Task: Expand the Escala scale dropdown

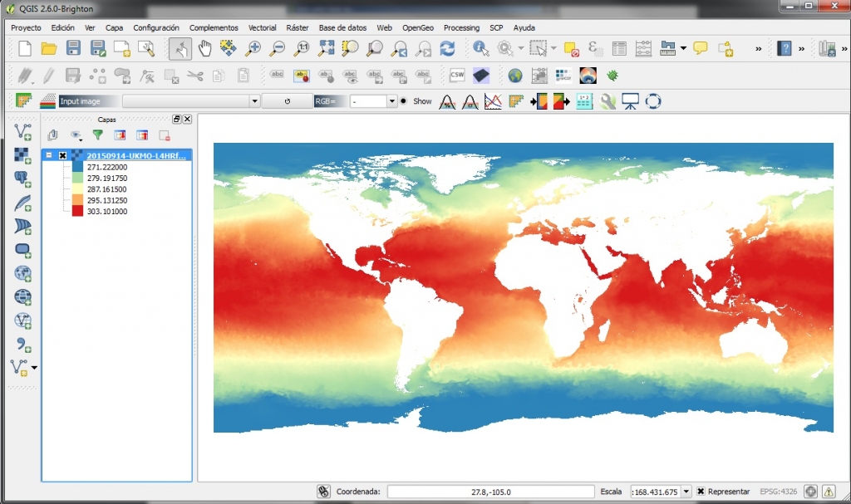Action: (686, 492)
